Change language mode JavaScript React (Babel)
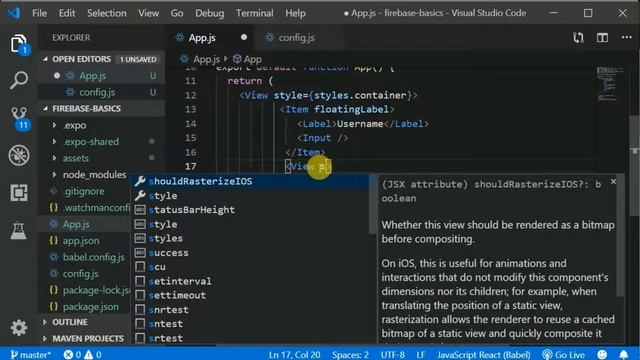This screenshot has height=360, width=640. coord(484,354)
